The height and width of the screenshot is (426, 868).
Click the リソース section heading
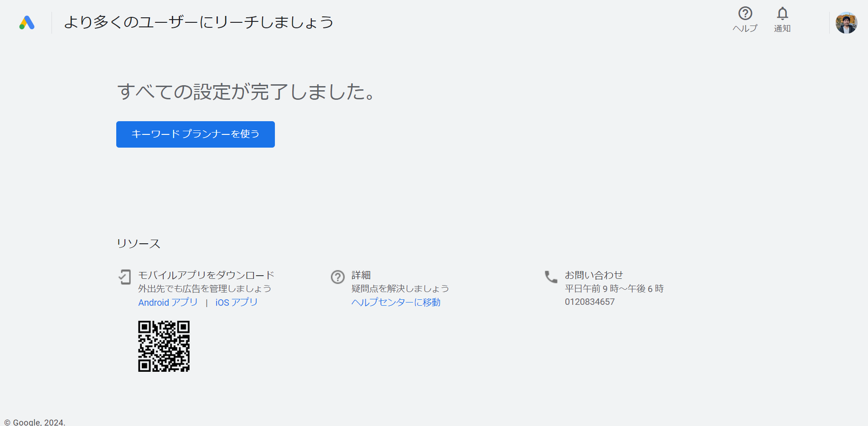coord(139,244)
